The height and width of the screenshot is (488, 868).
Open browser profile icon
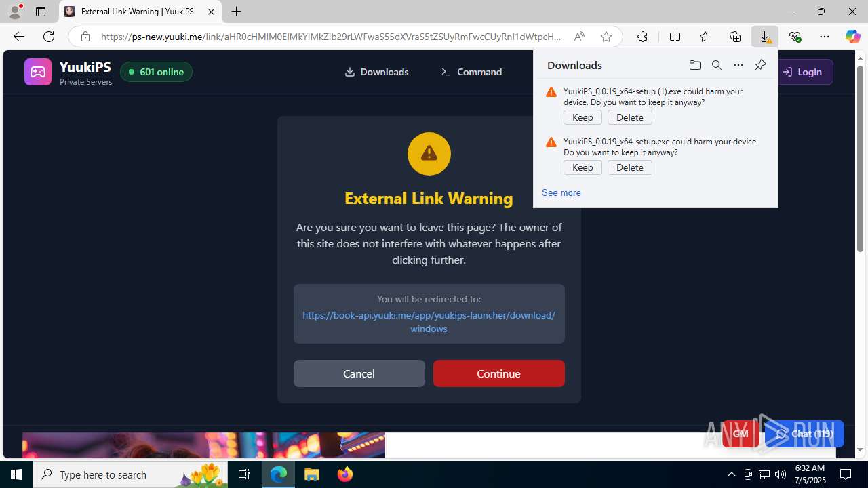(15, 12)
